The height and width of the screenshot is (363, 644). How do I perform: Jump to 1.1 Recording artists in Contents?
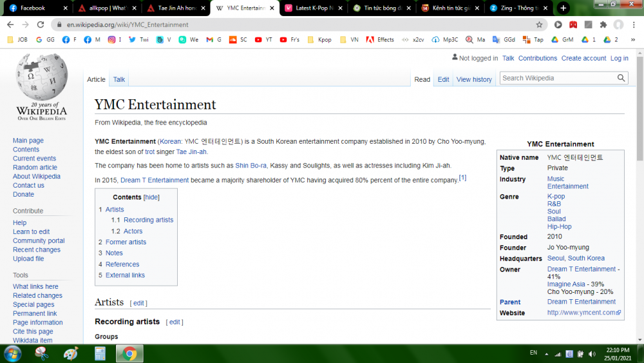[x=142, y=220]
